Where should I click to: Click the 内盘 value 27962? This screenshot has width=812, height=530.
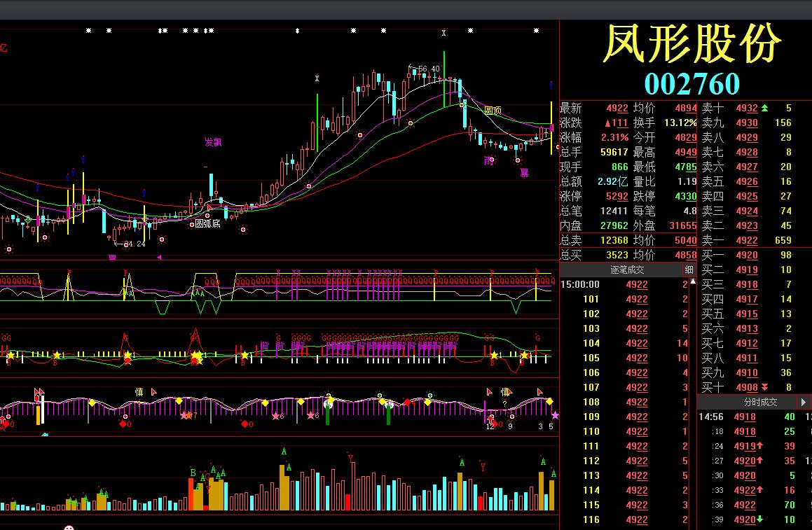click(x=614, y=225)
